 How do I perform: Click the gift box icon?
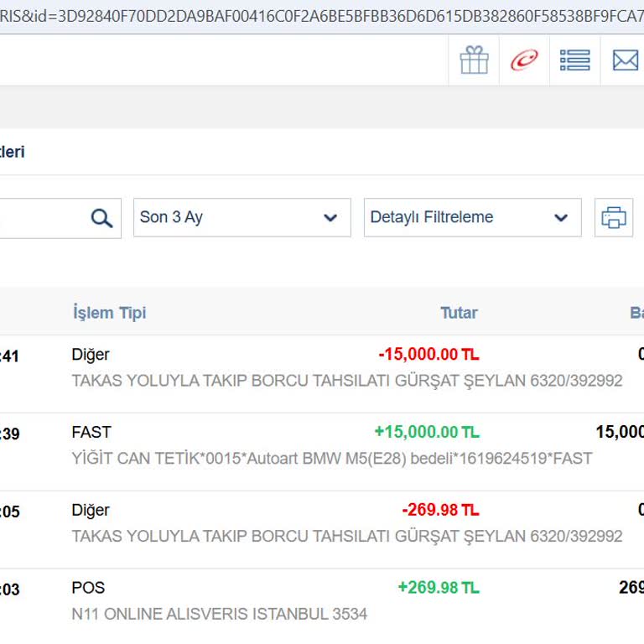(x=474, y=60)
